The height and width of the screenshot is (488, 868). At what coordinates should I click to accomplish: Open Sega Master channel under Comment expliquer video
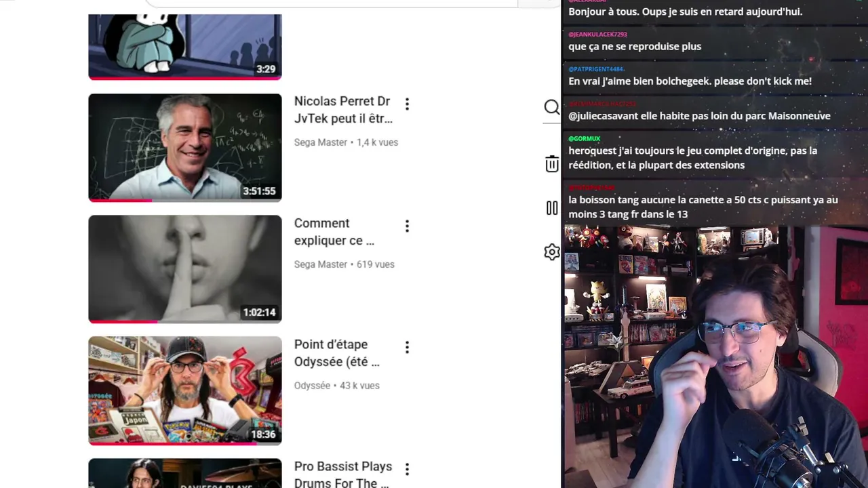321,264
